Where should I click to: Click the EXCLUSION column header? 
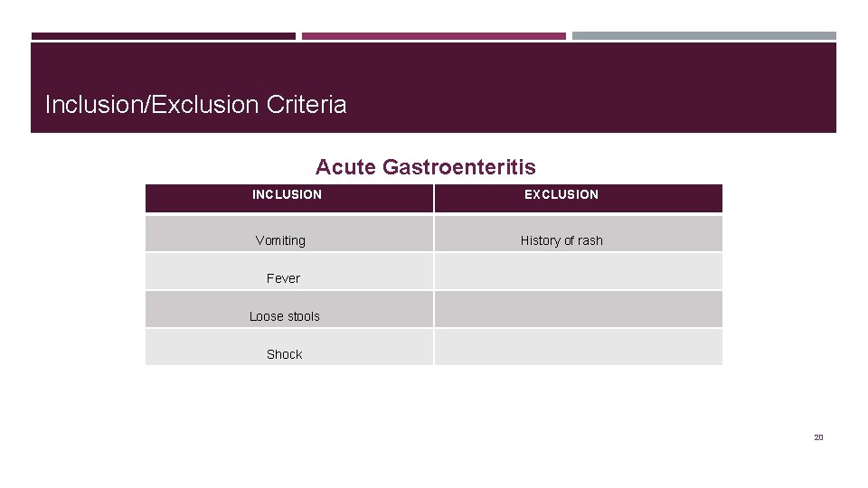561,194
